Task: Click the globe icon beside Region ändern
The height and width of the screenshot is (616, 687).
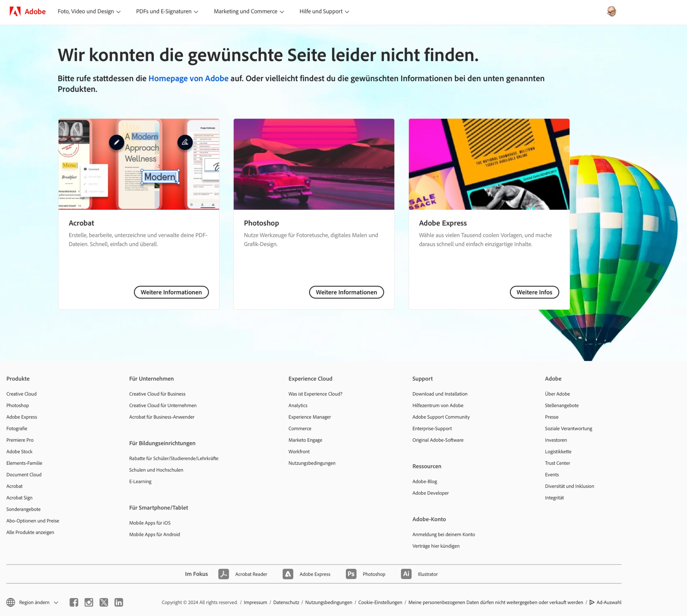Action: pos(11,602)
